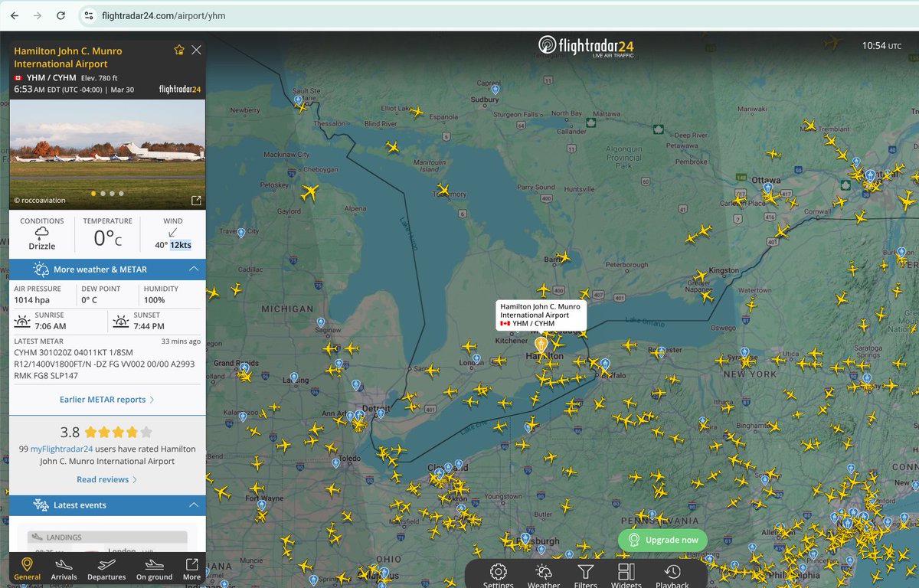Click the Drizzle conditions cloud icon
This screenshot has height=588, width=919.
[x=42, y=233]
